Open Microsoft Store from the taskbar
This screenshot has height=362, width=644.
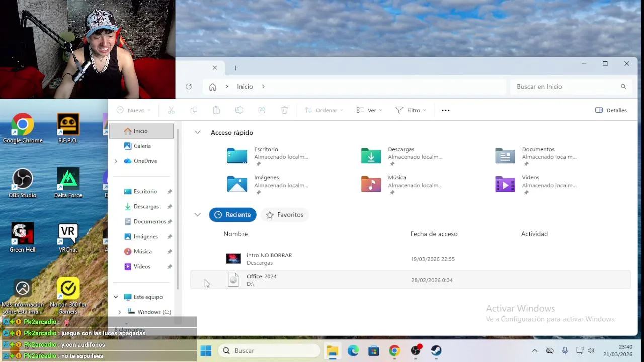[374, 351]
